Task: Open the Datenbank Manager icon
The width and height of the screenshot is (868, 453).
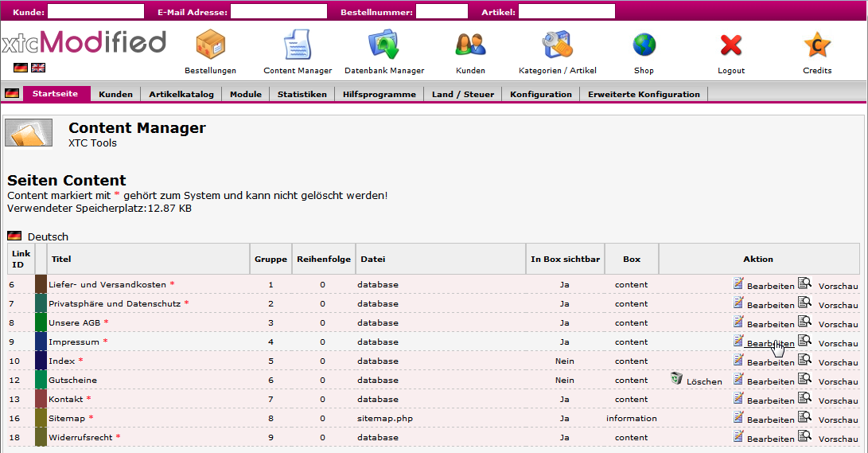Action: [384, 45]
